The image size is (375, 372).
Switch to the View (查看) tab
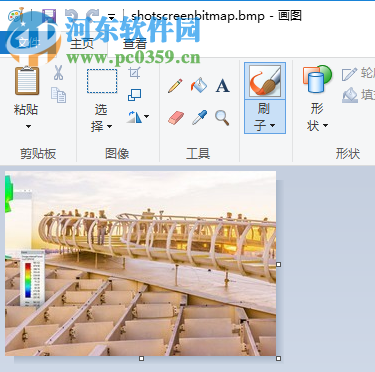point(135,44)
